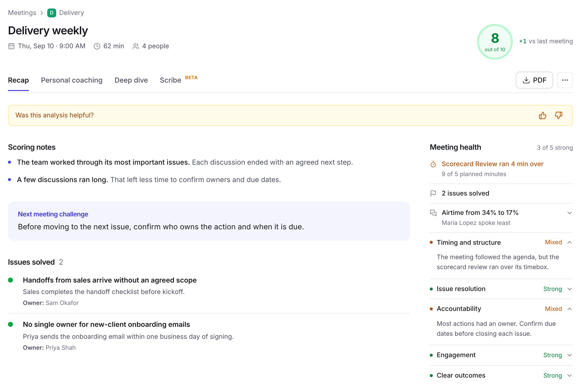Image resolution: width=581 pixels, height=392 pixels.
Task: Click the Was this analysis helpful prompt
Action: click(x=54, y=115)
